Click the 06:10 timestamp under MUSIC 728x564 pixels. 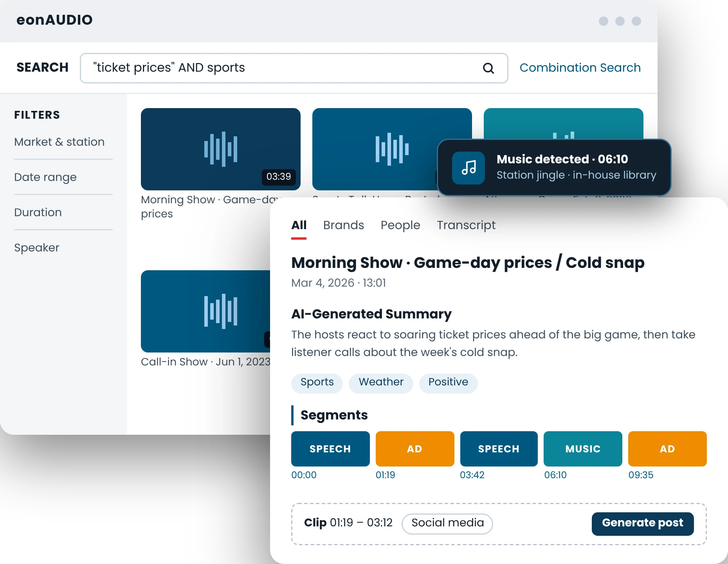tap(555, 475)
